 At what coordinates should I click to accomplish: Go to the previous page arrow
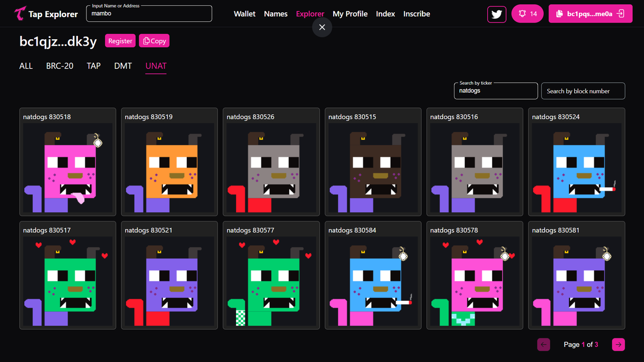[544, 344]
